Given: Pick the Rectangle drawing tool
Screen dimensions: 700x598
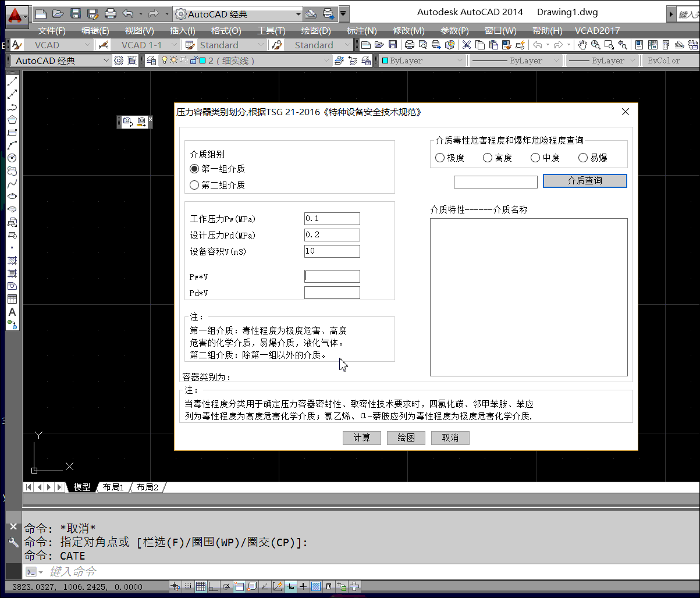Looking at the screenshot, I should tap(12, 133).
